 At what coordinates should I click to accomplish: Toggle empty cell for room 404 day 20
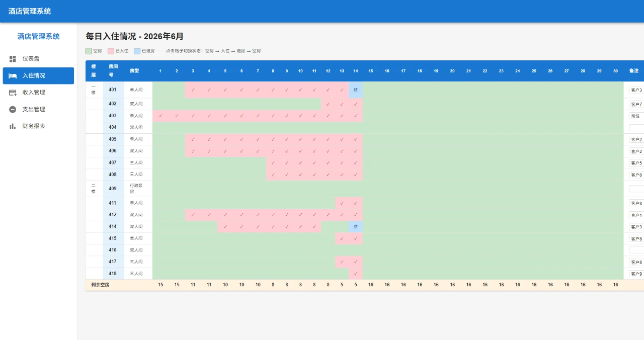tap(452, 127)
